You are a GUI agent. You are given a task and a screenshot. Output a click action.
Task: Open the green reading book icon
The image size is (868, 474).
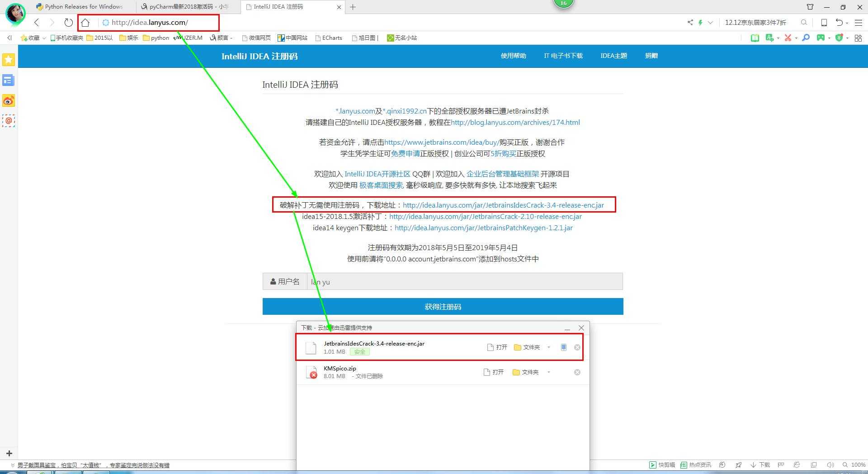755,38
